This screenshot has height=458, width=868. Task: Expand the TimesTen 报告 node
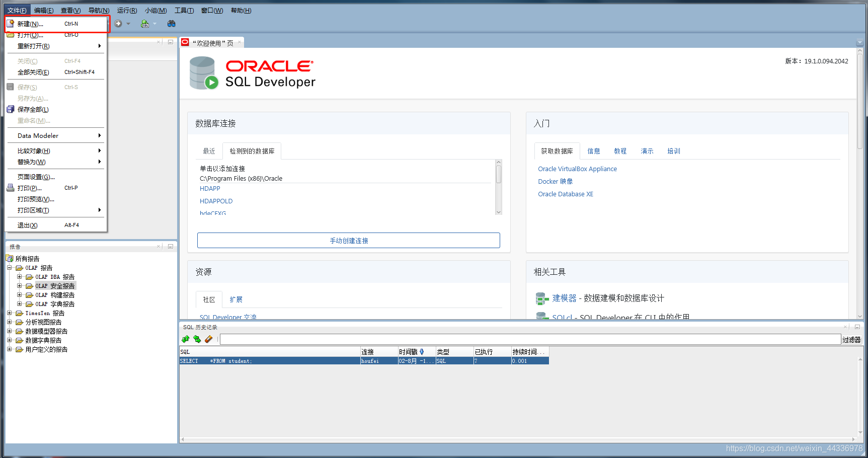click(10, 313)
